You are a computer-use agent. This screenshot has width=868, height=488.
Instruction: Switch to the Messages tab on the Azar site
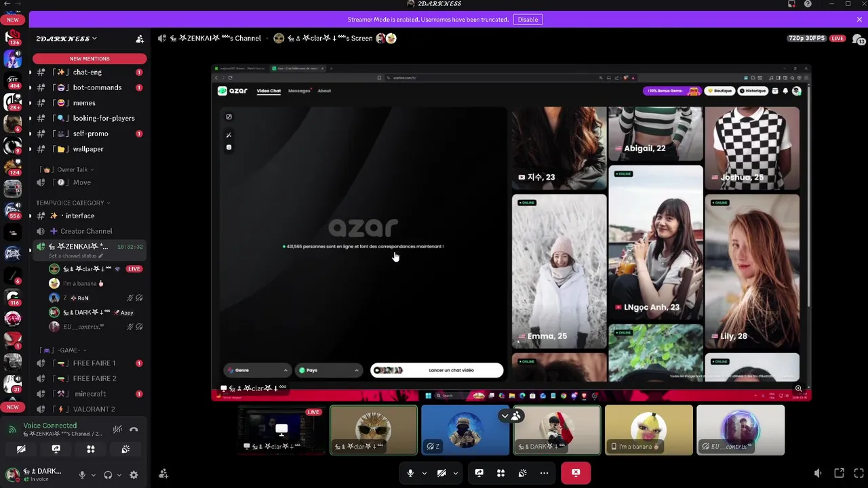[x=299, y=91]
